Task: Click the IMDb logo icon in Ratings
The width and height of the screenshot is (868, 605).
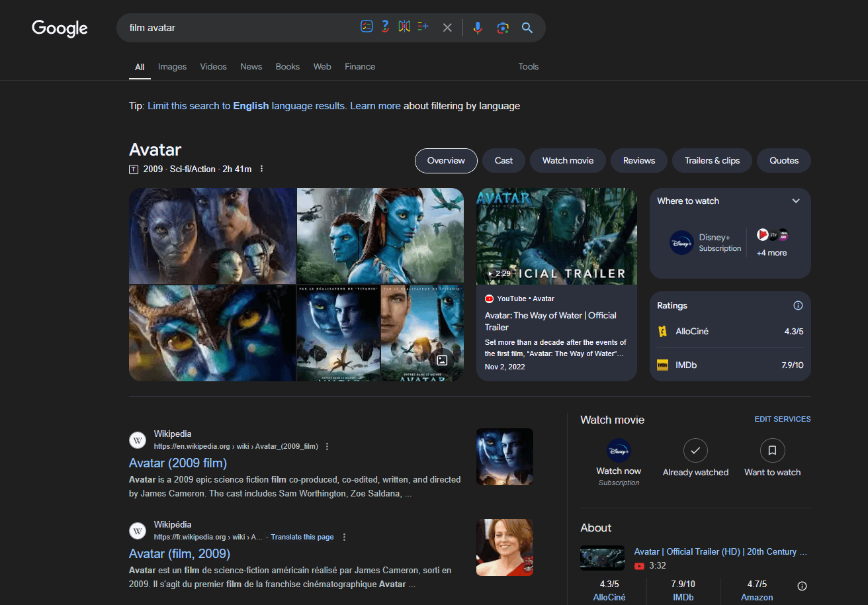Action: [x=662, y=365]
